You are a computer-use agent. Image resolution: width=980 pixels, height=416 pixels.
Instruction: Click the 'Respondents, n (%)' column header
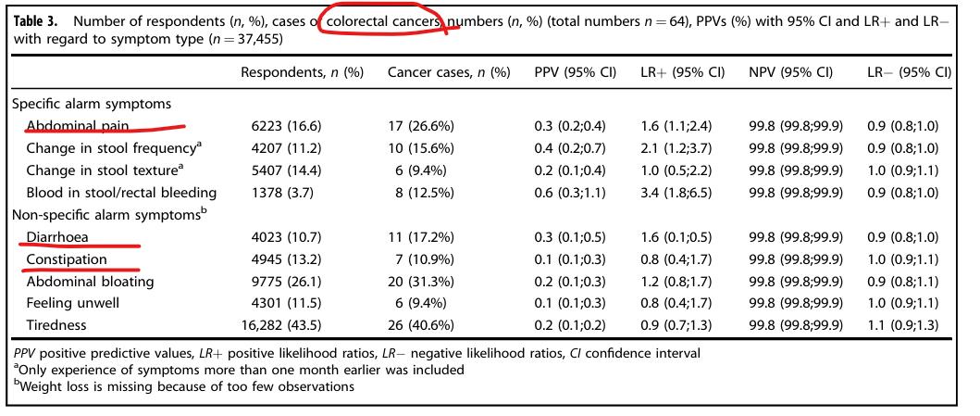click(x=302, y=71)
